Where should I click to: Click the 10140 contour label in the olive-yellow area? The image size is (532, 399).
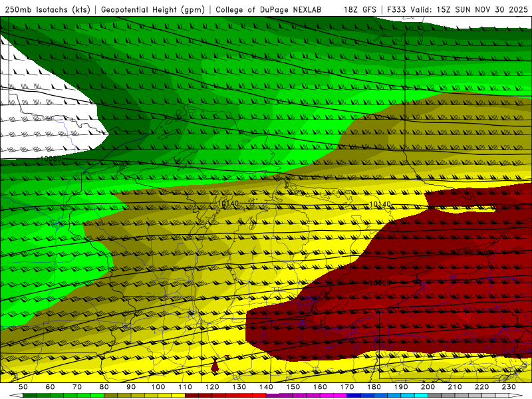pos(228,203)
